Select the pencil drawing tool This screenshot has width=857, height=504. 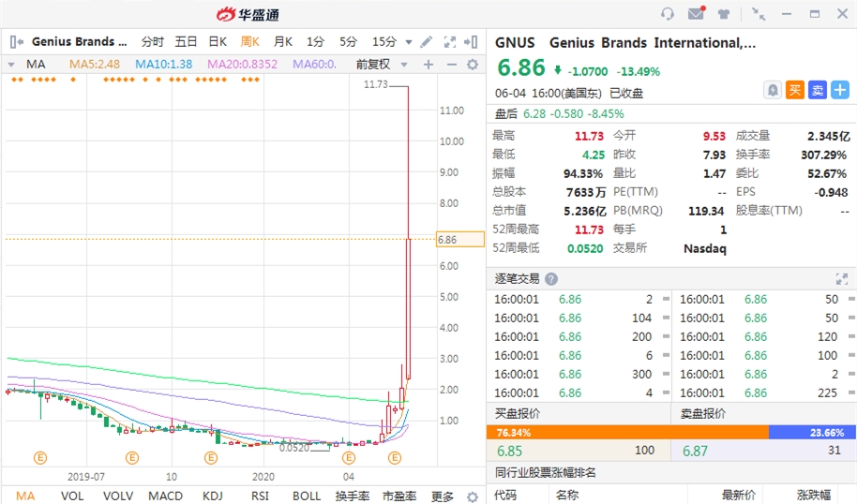coord(427,41)
